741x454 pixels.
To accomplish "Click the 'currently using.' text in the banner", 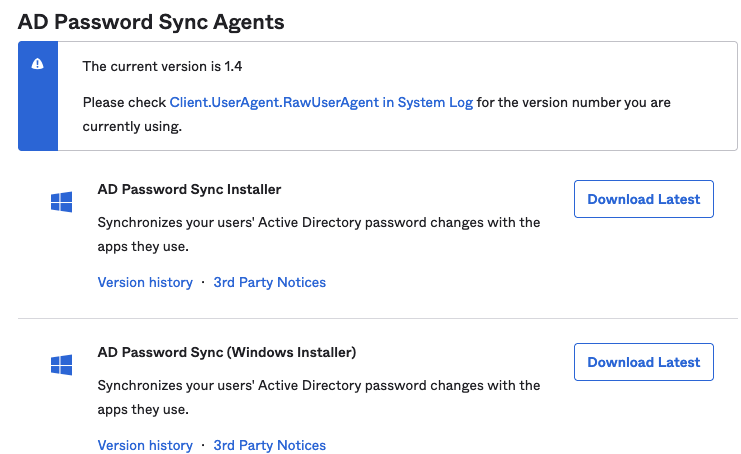I will pyautogui.click(x=133, y=128).
